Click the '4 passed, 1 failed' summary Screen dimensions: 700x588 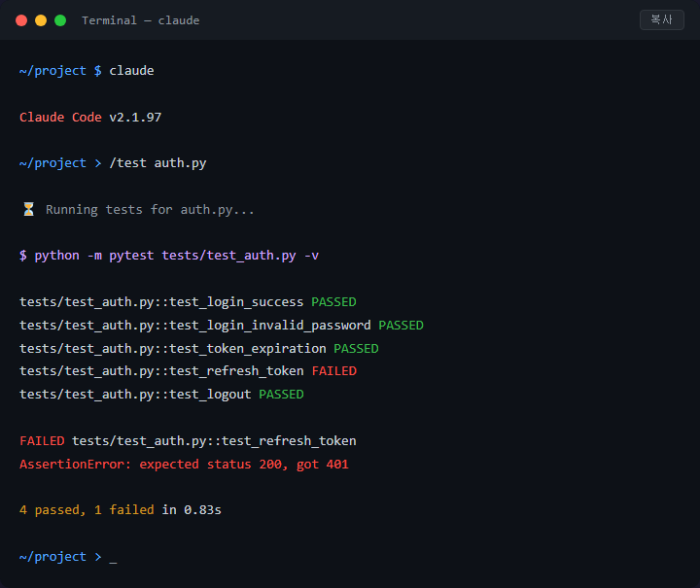87,510
